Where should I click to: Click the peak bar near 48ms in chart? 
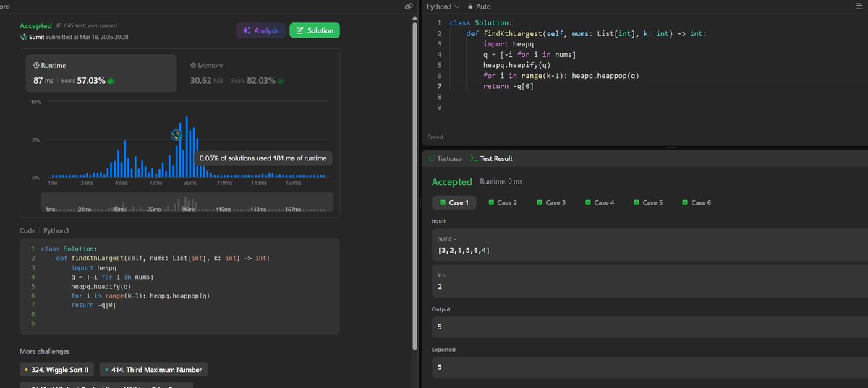coord(124,159)
